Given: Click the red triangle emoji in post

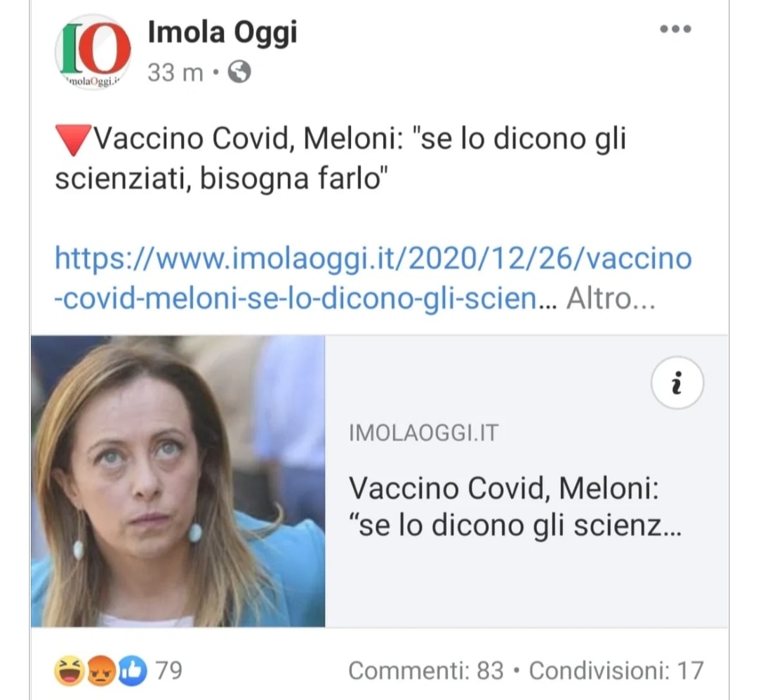Looking at the screenshot, I should (73, 140).
